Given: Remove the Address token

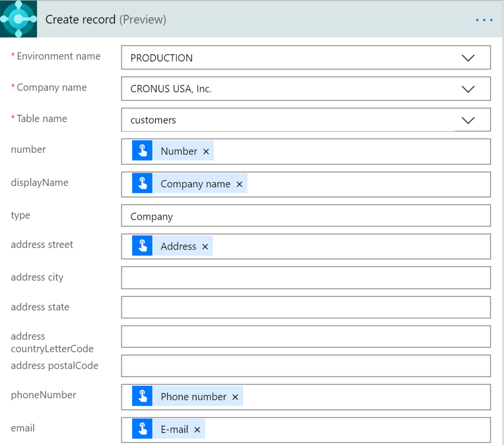Looking at the screenshot, I should (205, 247).
